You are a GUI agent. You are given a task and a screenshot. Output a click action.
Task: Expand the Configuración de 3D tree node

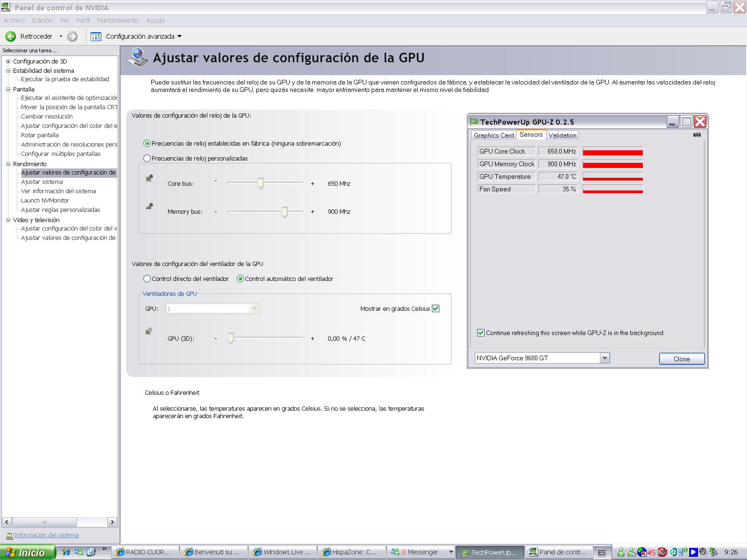tap(8, 62)
